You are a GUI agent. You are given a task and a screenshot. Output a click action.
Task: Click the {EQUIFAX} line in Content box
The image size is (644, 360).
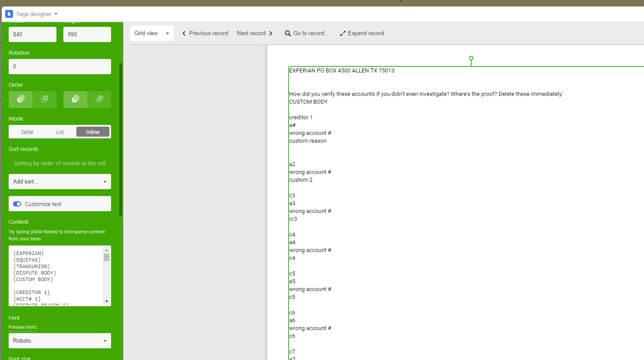27,260
